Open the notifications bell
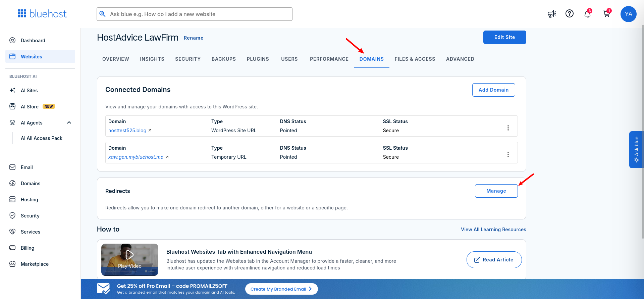The width and height of the screenshot is (644, 299). (x=587, y=14)
